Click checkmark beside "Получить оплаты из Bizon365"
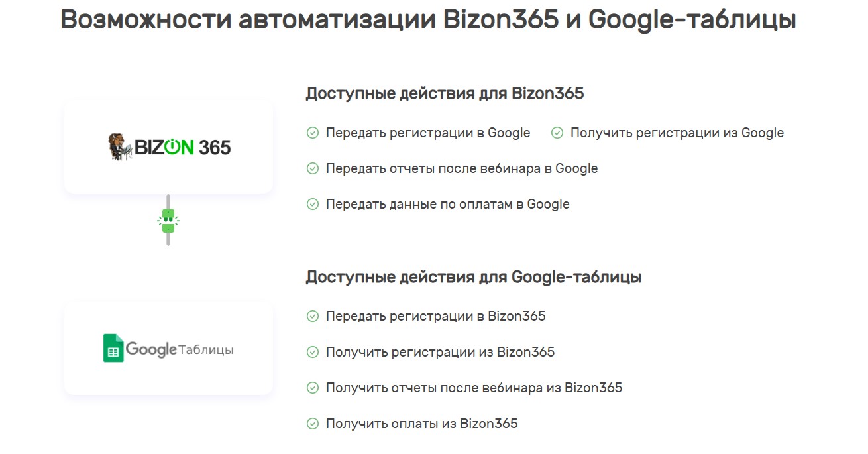 point(313,424)
